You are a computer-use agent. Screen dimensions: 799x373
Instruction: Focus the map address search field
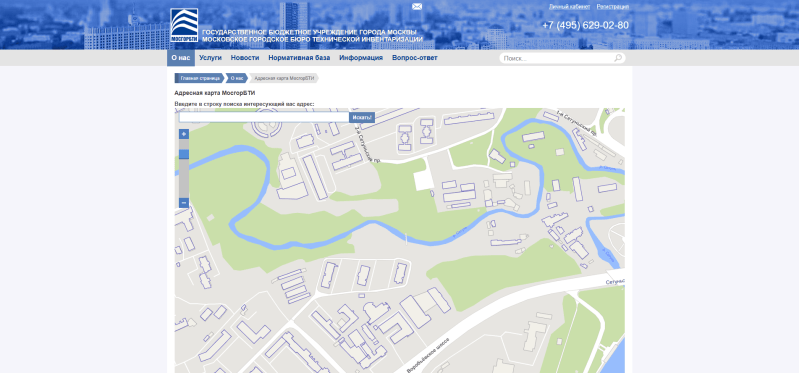pos(264,117)
